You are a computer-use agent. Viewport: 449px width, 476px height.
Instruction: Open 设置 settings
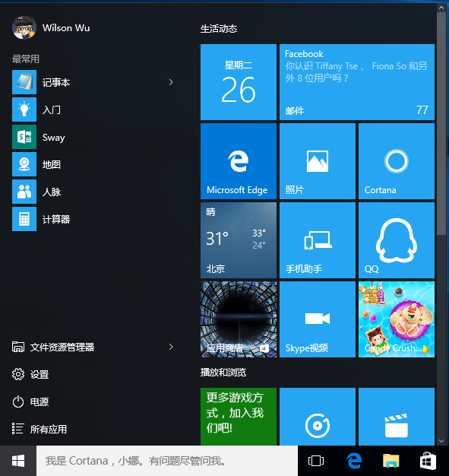(94, 374)
